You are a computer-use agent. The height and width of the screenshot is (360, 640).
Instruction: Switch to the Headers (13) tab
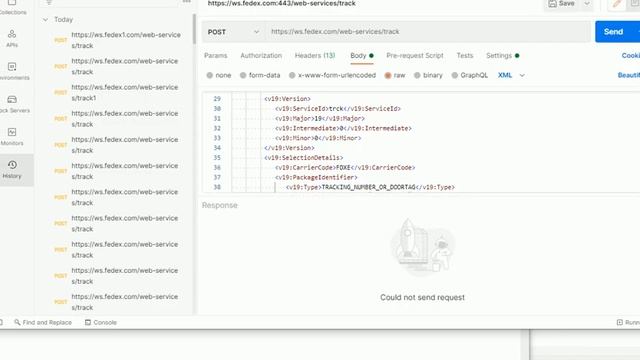[x=315, y=56]
